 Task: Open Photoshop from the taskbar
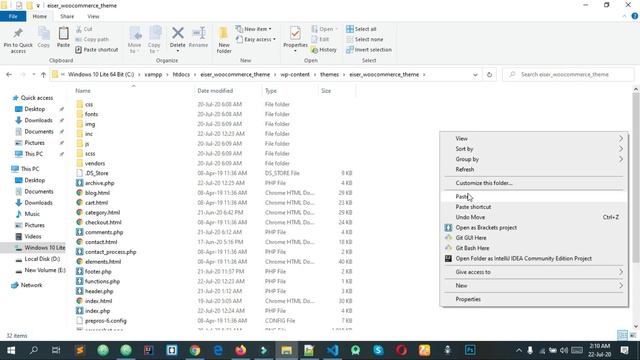tap(470, 350)
